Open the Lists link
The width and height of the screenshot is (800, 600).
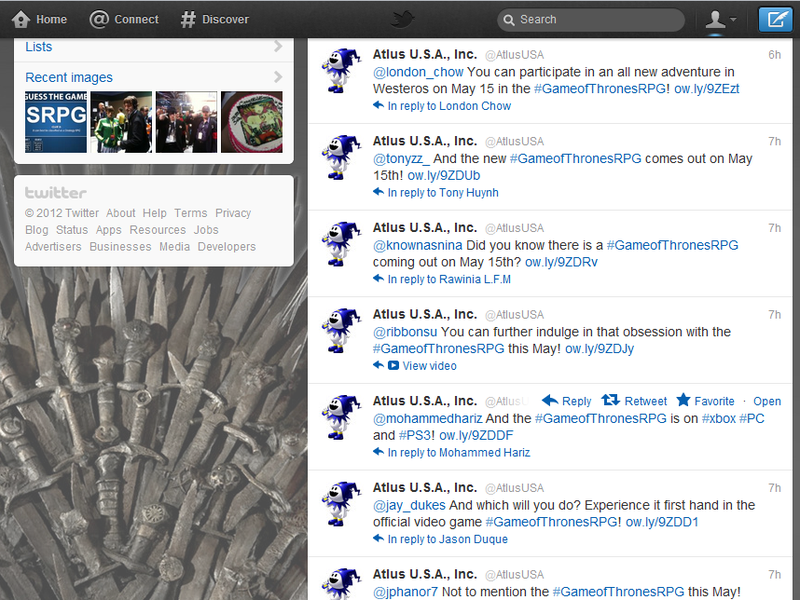point(39,47)
